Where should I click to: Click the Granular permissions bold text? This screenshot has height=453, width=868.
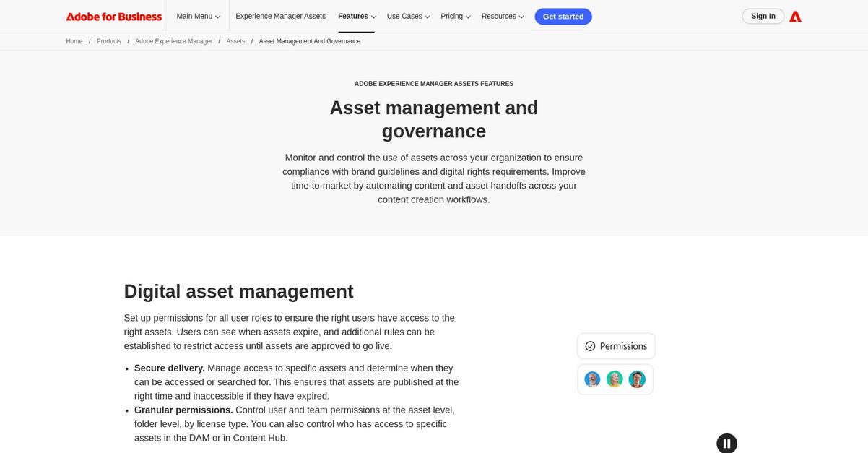183,410
